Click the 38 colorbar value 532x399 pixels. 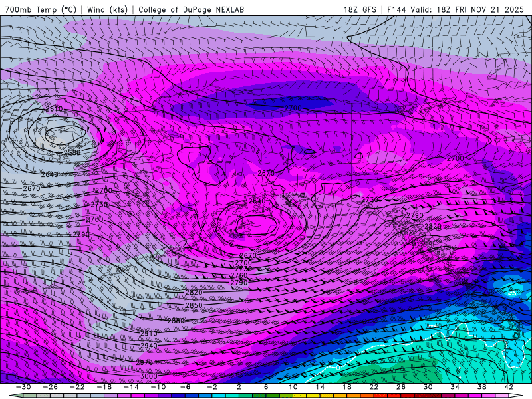click(481, 387)
